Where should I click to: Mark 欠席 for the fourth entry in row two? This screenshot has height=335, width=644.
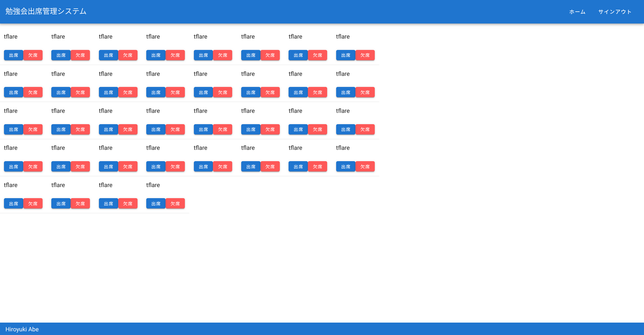click(175, 92)
